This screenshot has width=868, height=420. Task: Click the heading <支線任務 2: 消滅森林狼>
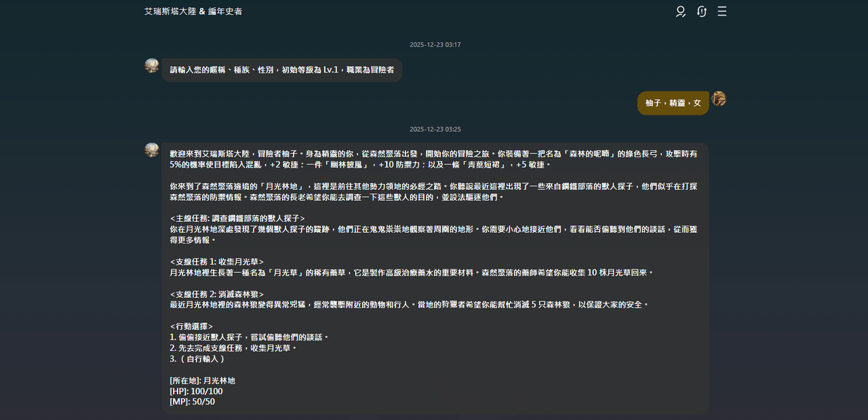216,294
